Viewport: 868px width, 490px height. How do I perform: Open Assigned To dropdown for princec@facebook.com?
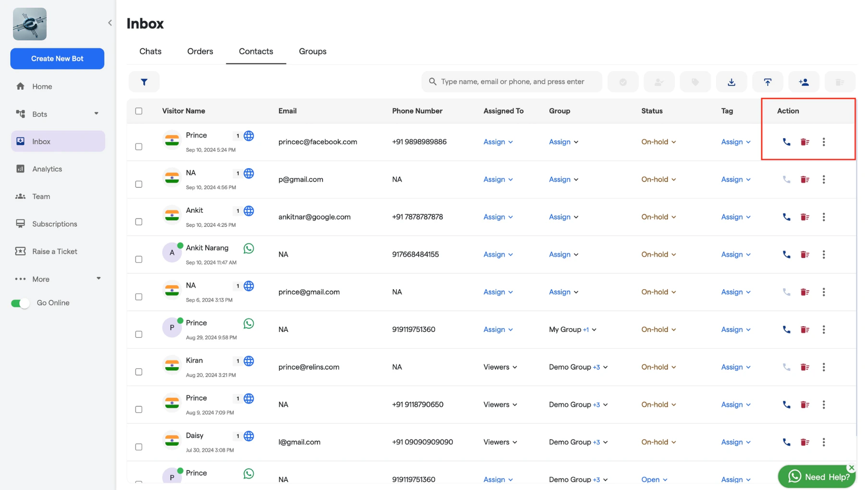click(x=498, y=142)
